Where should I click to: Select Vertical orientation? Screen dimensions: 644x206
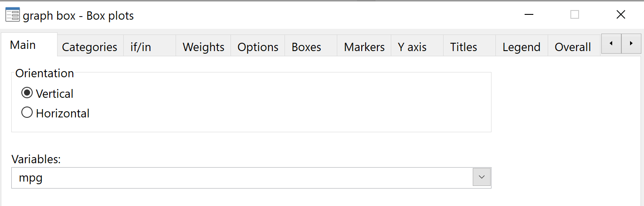tap(27, 93)
